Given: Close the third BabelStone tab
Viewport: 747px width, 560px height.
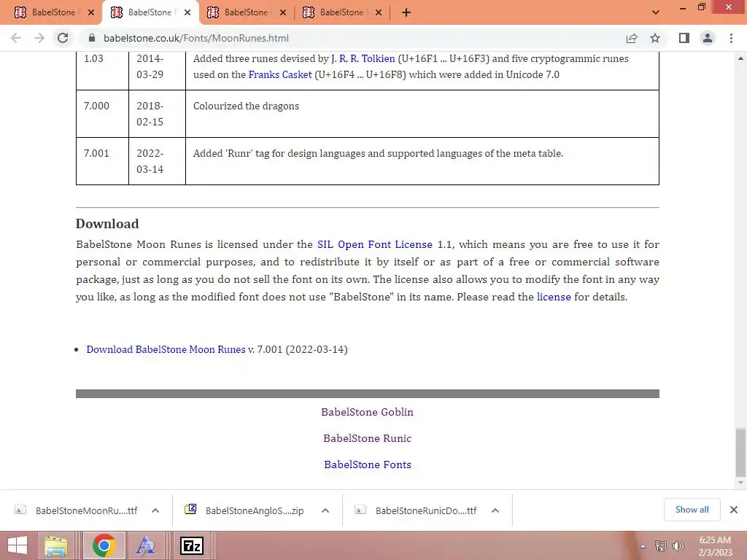Looking at the screenshot, I should 283,12.
